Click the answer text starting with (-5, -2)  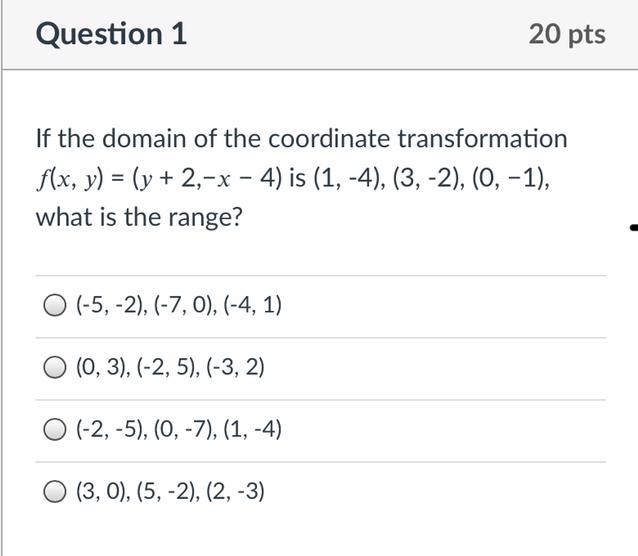pyautogui.click(x=179, y=305)
